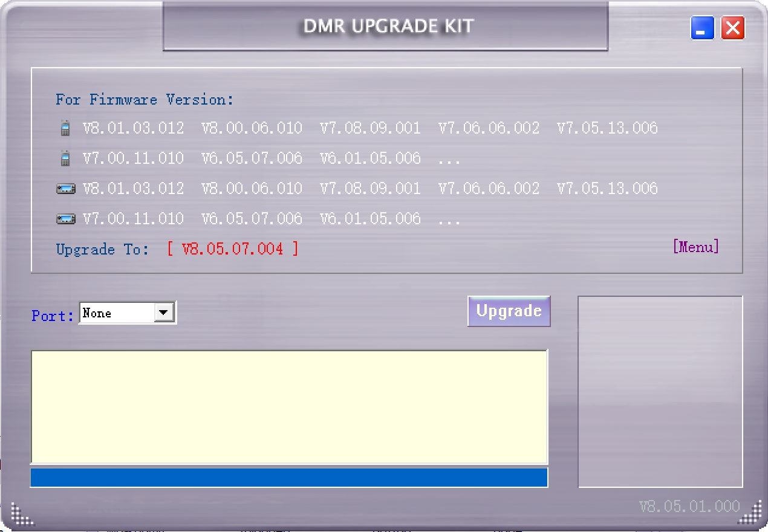Click the blue progress bar
The width and height of the screenshot is (768, 532).
pyautogui.click(x=289, y=477)
